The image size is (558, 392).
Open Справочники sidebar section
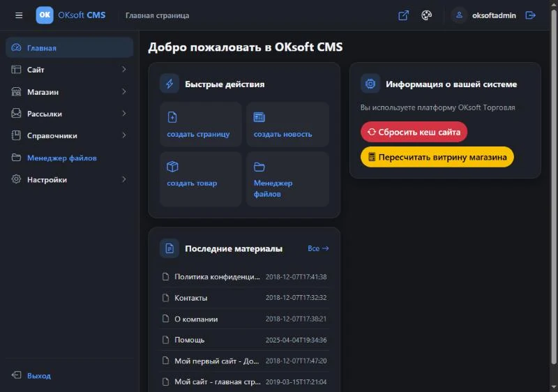point(69,135)
